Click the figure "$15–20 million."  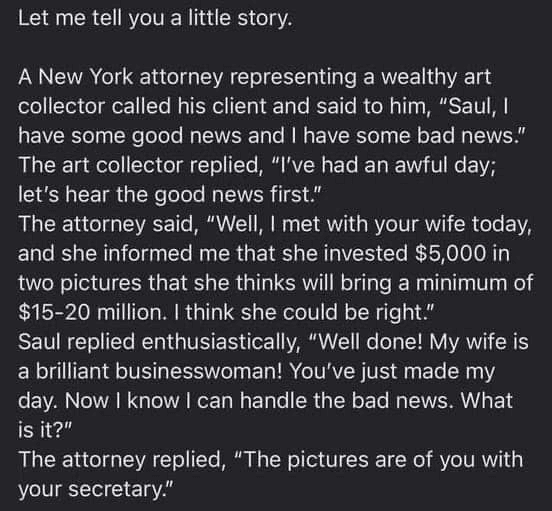click(x=93, y=313)
